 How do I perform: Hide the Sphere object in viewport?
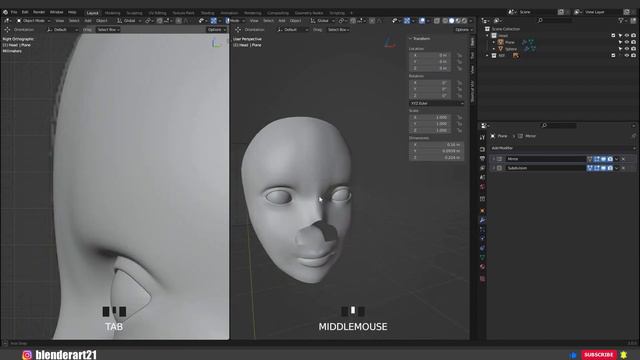point(627,49)
